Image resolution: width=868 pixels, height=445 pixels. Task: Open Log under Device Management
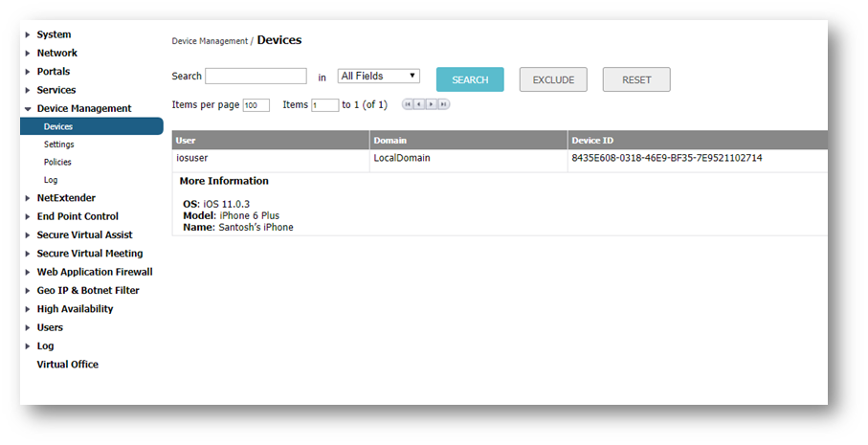51,180
